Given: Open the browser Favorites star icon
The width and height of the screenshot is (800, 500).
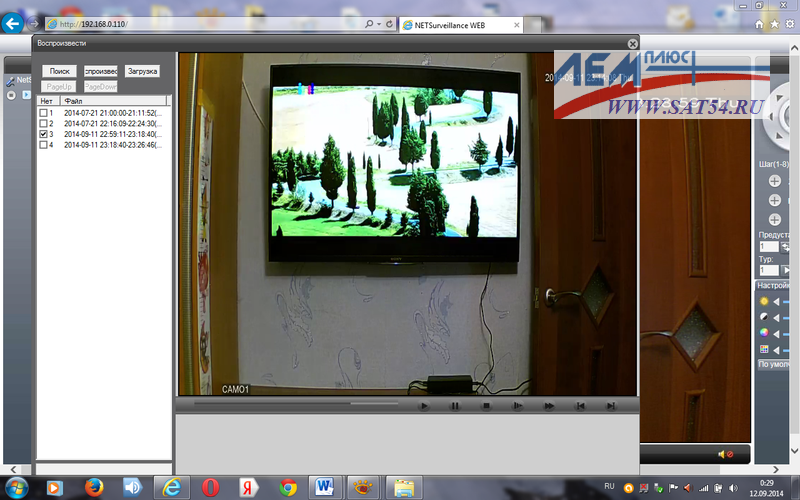Looking at the screenshot, I should [x=774, y=24].
